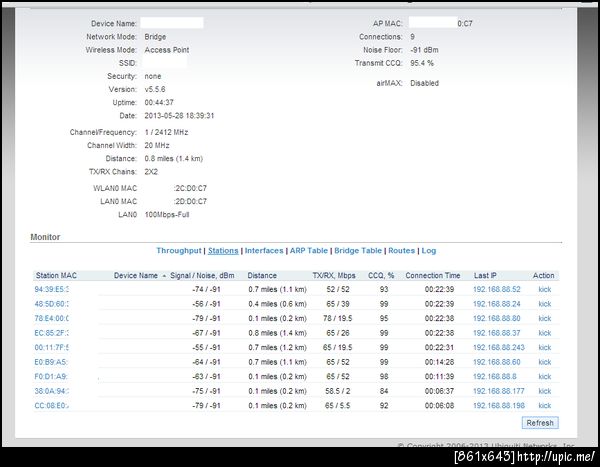This screenshot has height=467, width=600.
Task: Open station MAC 94:39:E5 link
Action: pos(52,289)
